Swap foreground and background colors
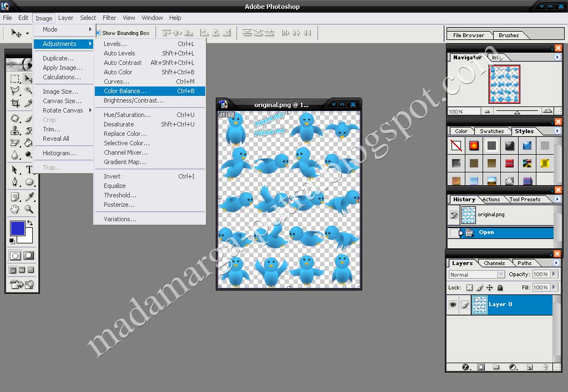 30,223
